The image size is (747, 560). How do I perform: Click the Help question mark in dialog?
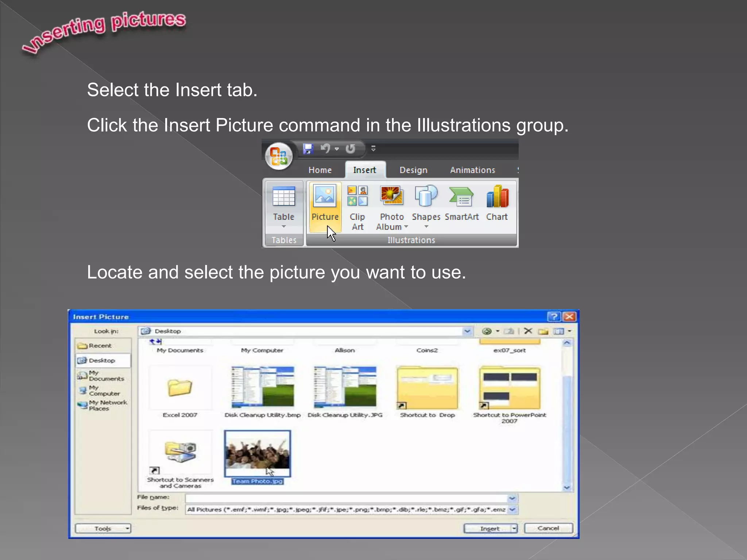(554, 316)
